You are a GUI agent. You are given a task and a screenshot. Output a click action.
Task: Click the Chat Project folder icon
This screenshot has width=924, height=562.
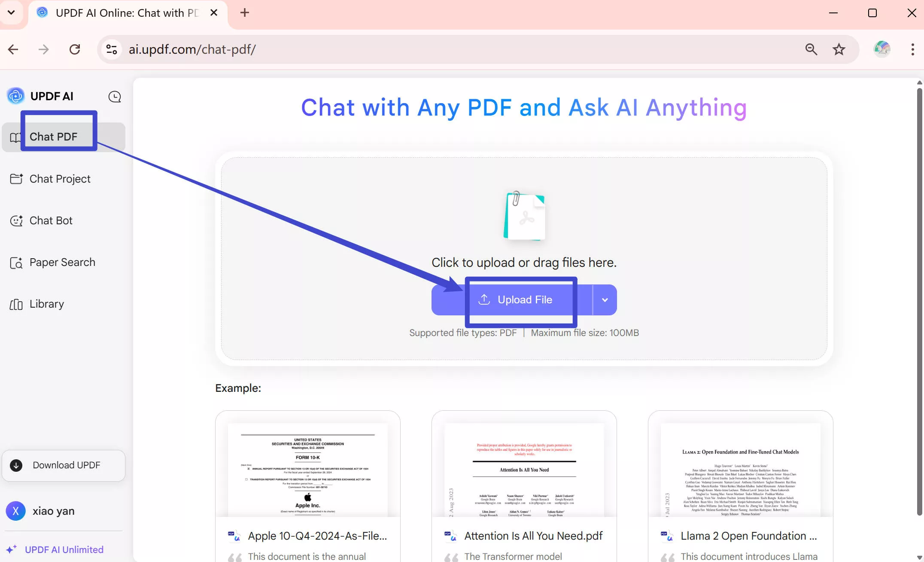coord(16,179)
